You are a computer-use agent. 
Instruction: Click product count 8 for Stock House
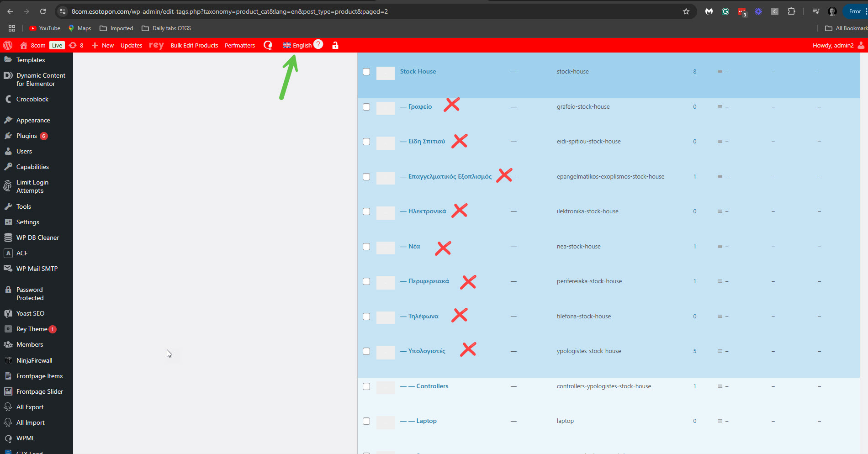tap(695, 72)
